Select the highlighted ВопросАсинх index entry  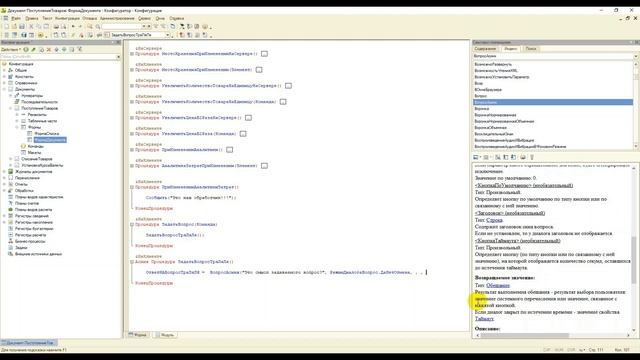coord(553,102)
